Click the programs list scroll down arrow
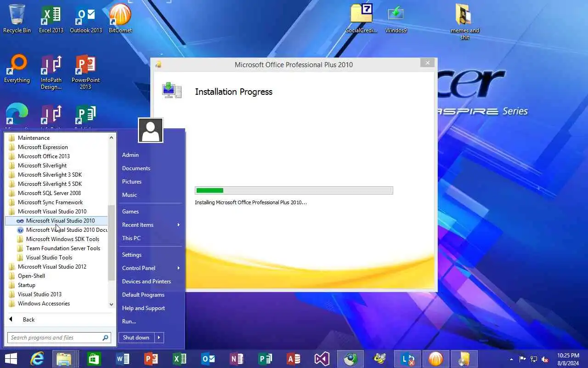 tap(111, 305)
